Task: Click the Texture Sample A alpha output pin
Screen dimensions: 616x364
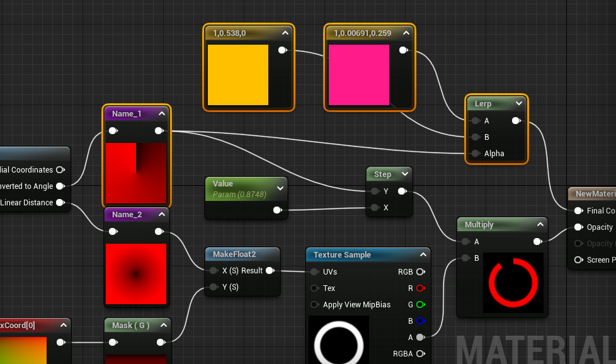Action: (421, 338)
